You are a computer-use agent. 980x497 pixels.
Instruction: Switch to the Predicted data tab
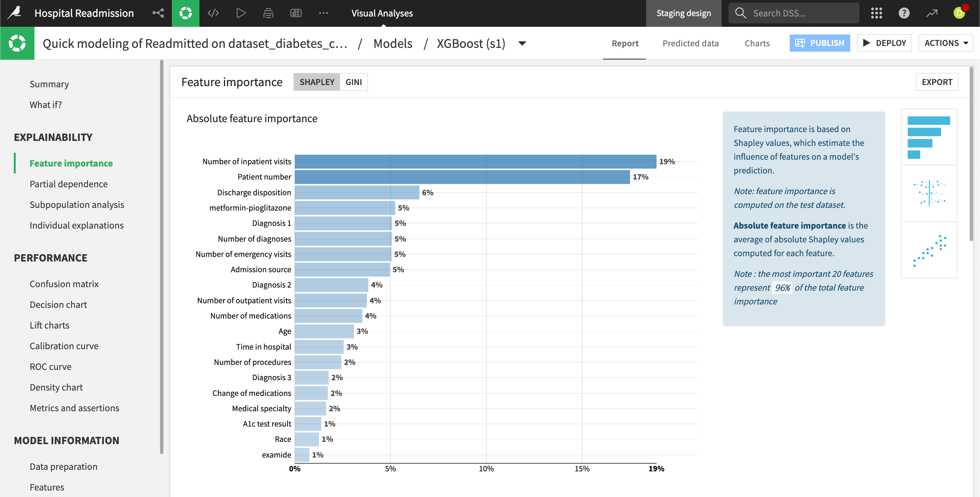(x=690, y=43)
